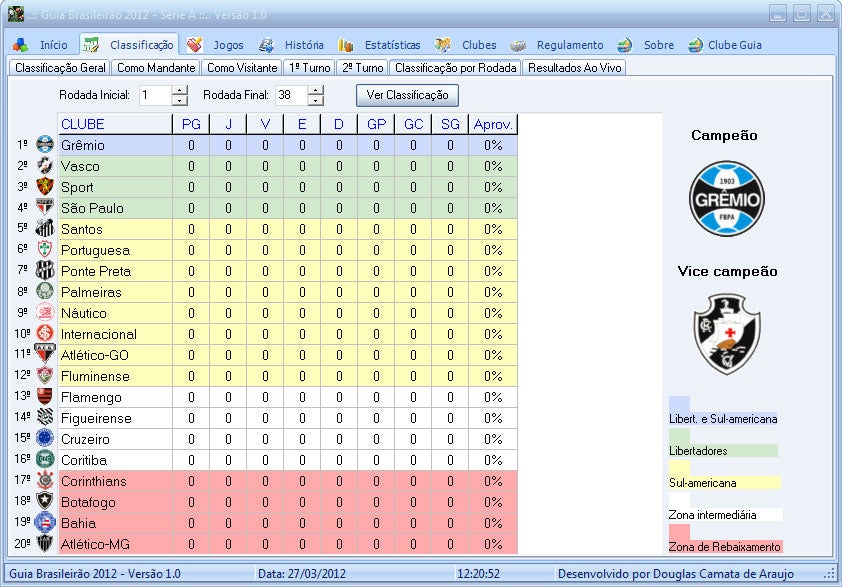Open the História tab

[x=291, y=45]
